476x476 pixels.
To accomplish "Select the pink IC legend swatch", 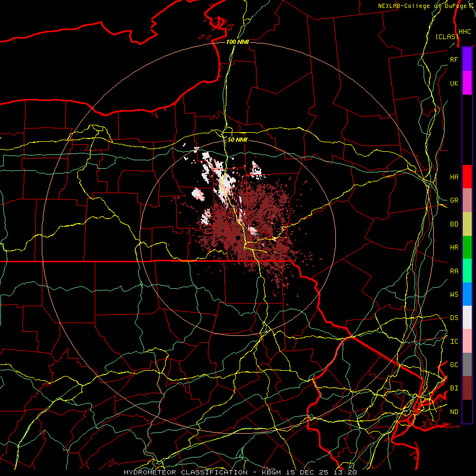I will tap(467, 341).
